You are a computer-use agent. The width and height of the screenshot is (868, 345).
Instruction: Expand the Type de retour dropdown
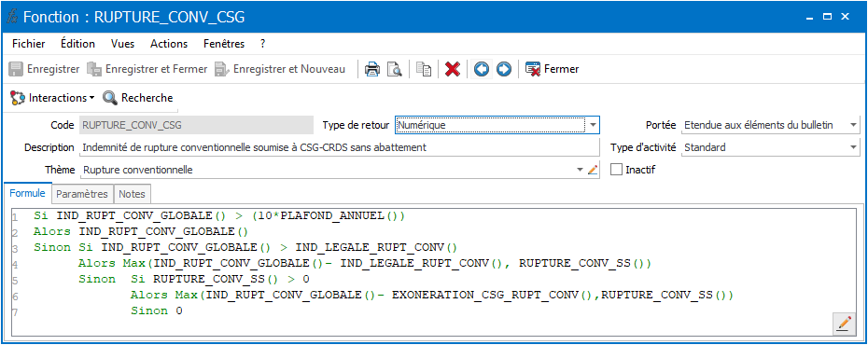(x=593, y=126)
